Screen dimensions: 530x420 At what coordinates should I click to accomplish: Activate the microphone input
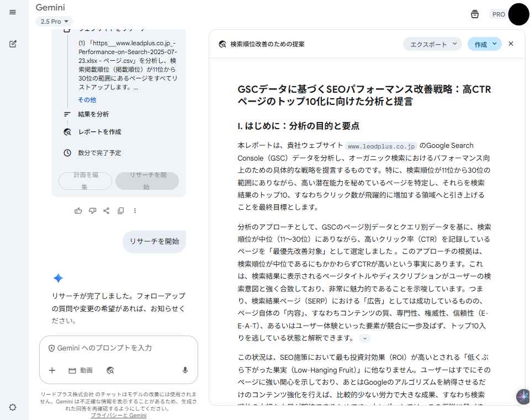pyautogui.click(x=185, y=370)
